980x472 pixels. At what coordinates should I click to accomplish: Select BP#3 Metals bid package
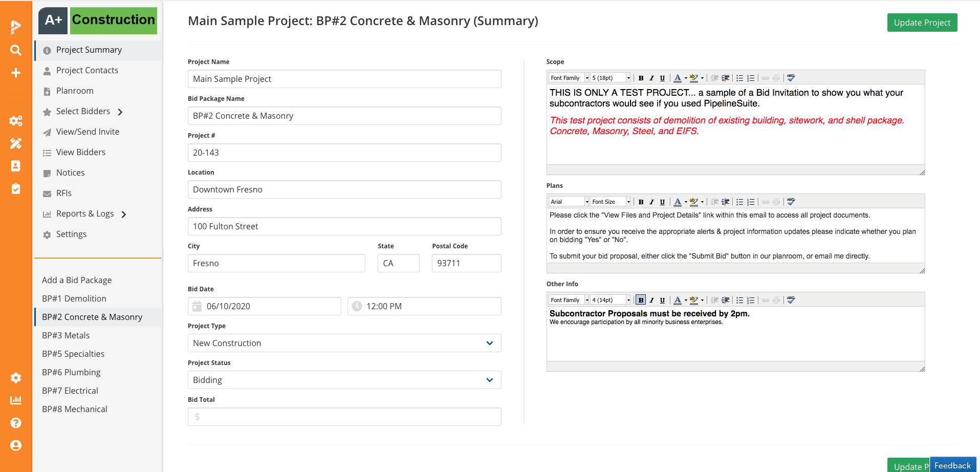(66, 335)
